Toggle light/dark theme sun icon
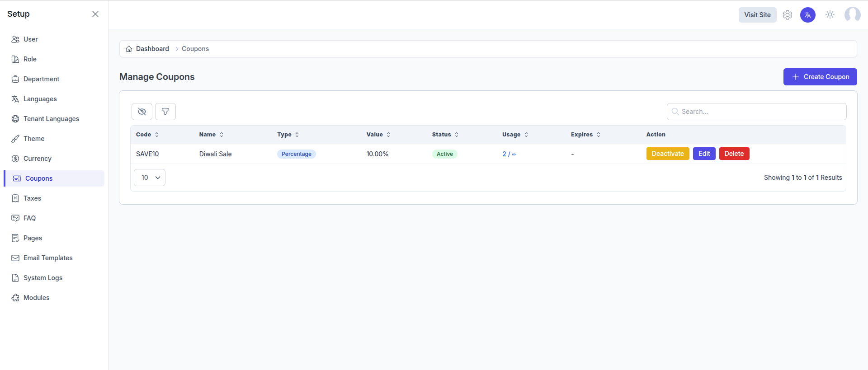Viewport: 868px width, 370px height. 830,15
